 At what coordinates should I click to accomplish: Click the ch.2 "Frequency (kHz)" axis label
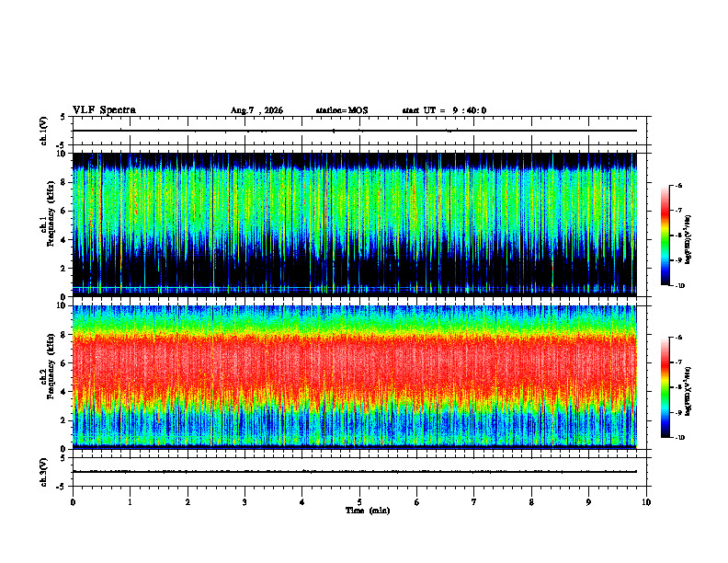(51, 366)
